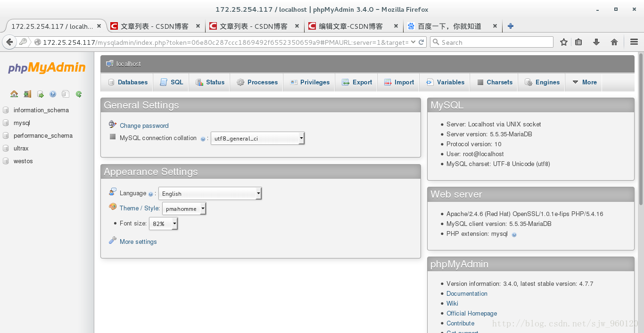Click help icon beside Language label
Screen dimensions: 644x333
pyautogui.click(x=150, y=194)
